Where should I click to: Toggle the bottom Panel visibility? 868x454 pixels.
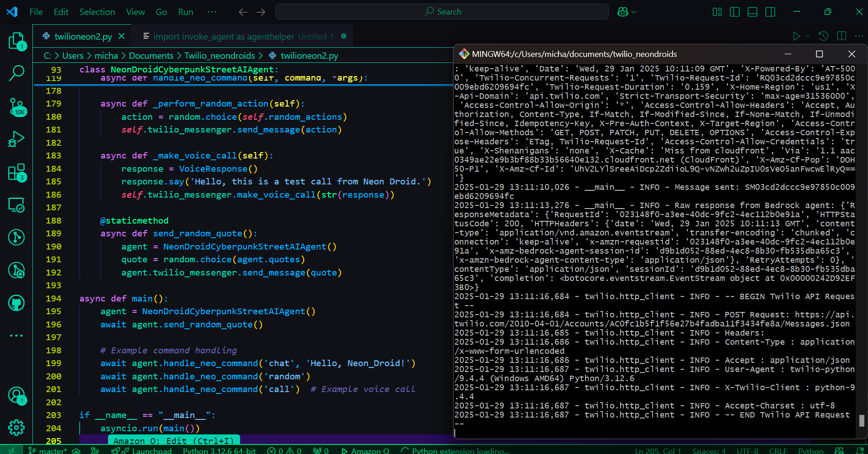pyautogui.click(x=752, y=12)
